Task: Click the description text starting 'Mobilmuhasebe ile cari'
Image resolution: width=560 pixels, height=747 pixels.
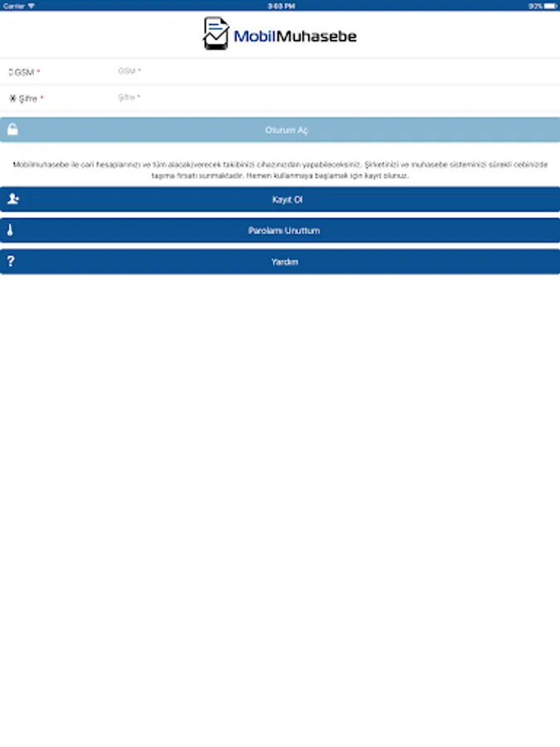Action: pos(280,170)
